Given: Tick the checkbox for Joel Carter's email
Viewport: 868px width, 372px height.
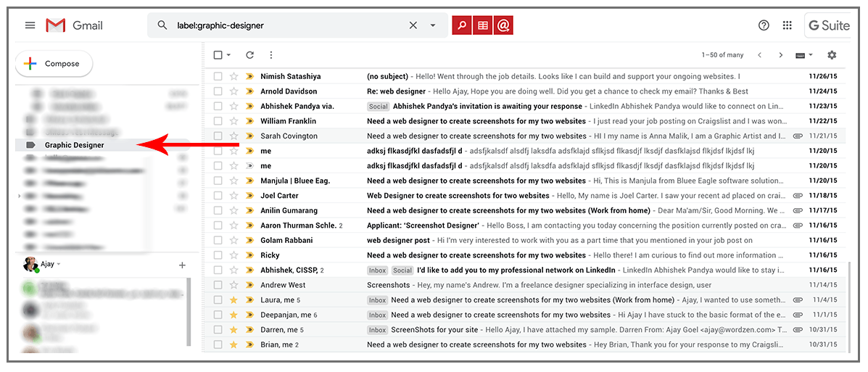Looking at the screenshot, I should pos(218,196).
